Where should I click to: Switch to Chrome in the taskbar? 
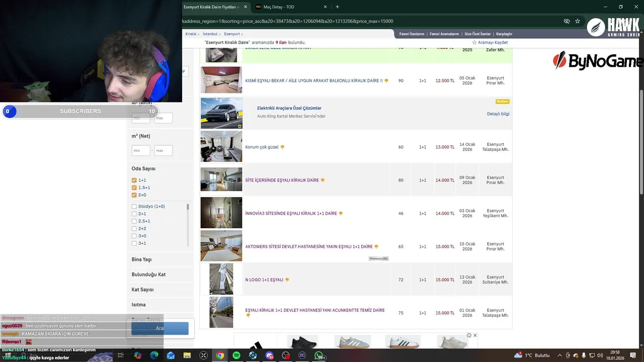coord(220,355)
